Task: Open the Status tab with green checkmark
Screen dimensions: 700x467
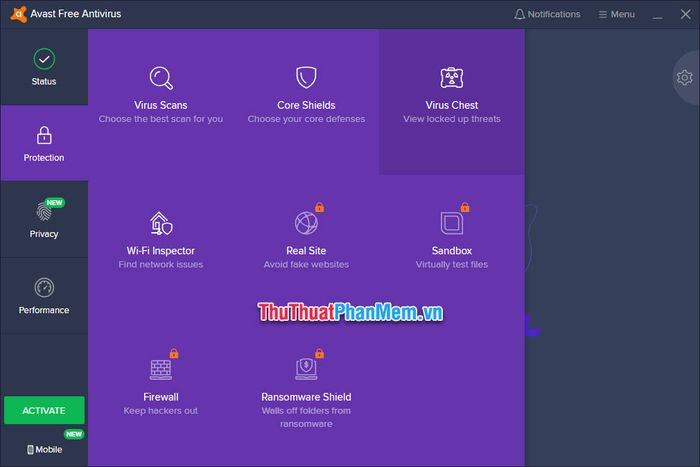Action: coord(44,67)
